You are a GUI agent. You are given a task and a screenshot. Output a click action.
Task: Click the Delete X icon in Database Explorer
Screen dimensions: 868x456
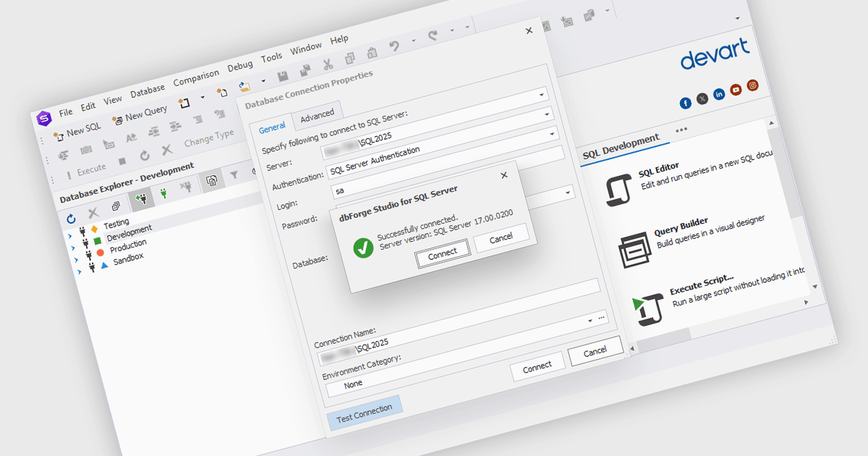point(93,213)
